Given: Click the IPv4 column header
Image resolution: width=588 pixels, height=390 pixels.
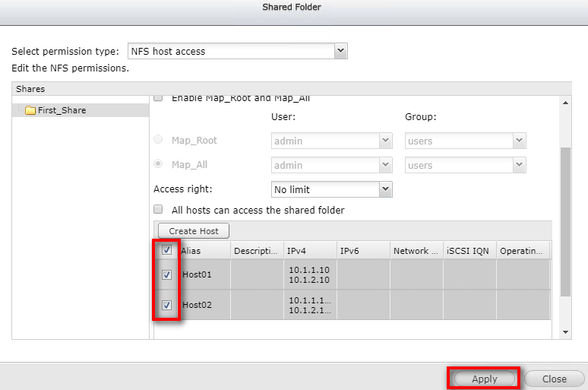Looking at the screenshot, I should point(310,251).
